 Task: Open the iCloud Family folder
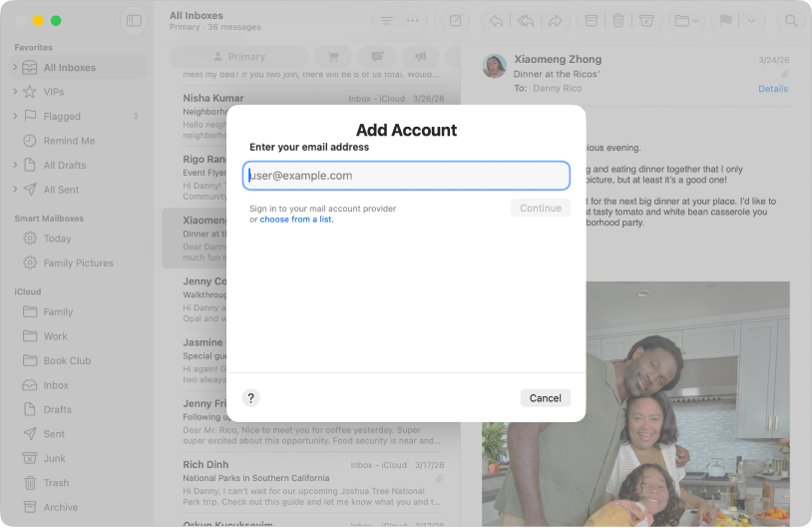pyautogui.click(x=78, y=311)
